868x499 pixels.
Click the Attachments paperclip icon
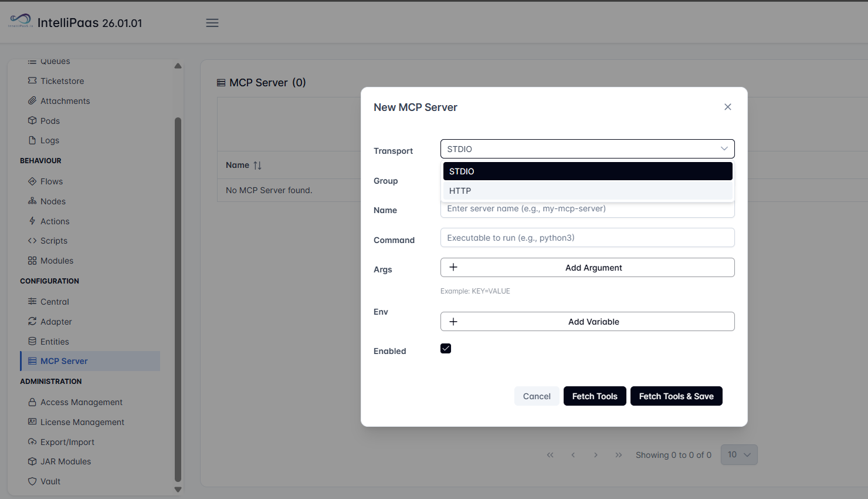pyautogui.click(x=32, y=100)
